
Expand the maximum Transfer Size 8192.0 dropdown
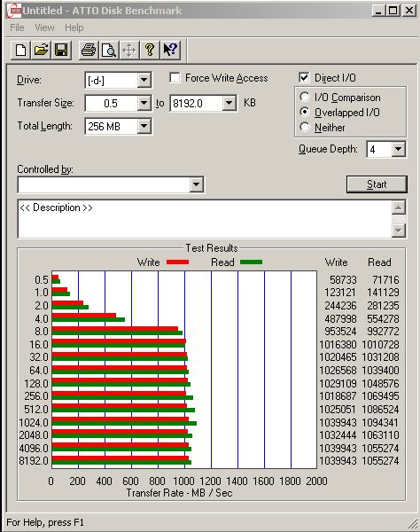[229, 103]
